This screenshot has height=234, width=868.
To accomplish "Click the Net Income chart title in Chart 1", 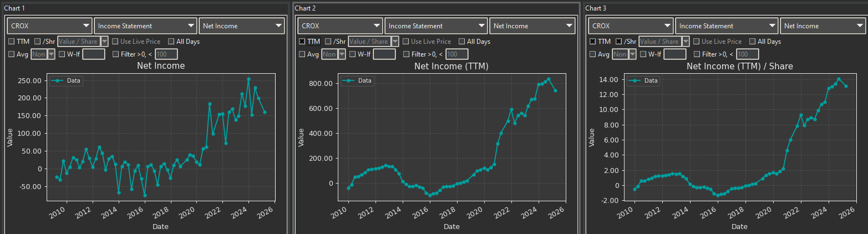I will point(161,66).
